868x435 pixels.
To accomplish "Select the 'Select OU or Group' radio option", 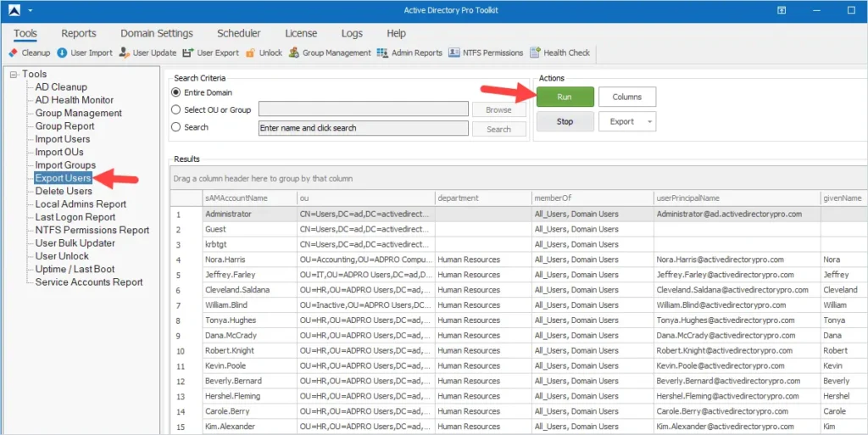I will [176, 109].
